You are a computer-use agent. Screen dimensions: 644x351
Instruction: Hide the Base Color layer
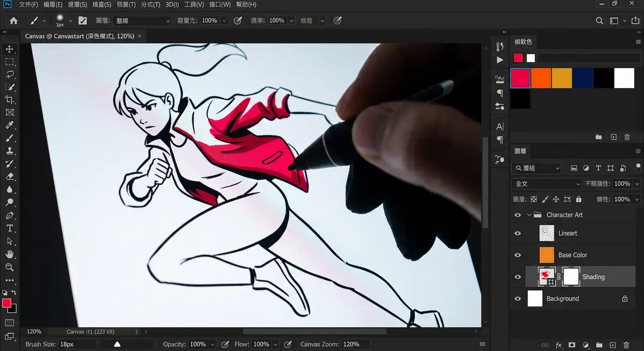pos(518,255)
